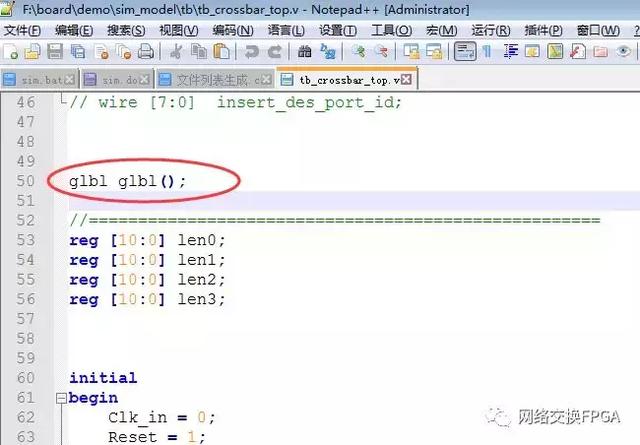Screen dimensions: 640x445
Task: Click the monitoring eye icon
Action: pyautogui.click(x=623, y=51)
